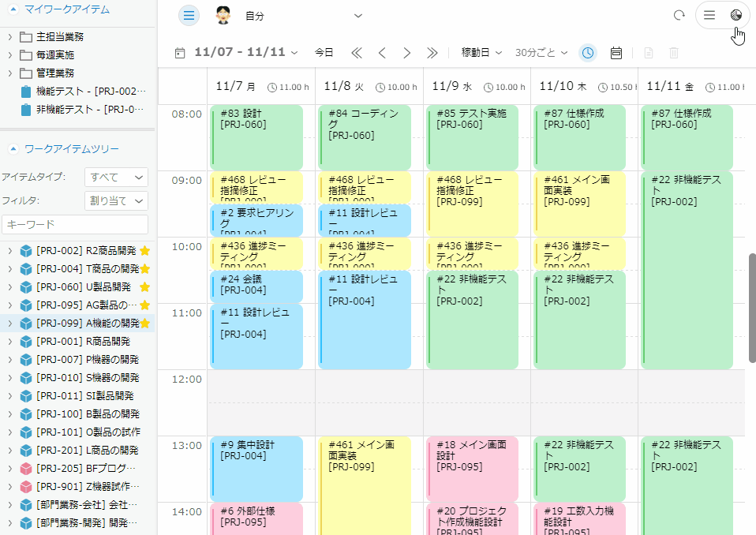Image resolution: width=756 pixels, height=535 pixels.
Task: Click the キーワード search field
Action: (75, 225)
